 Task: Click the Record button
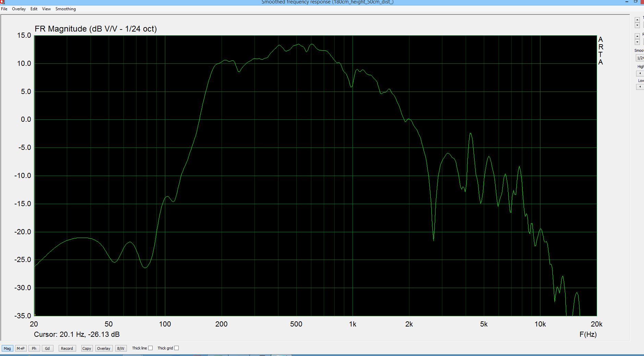pos(67,348)
